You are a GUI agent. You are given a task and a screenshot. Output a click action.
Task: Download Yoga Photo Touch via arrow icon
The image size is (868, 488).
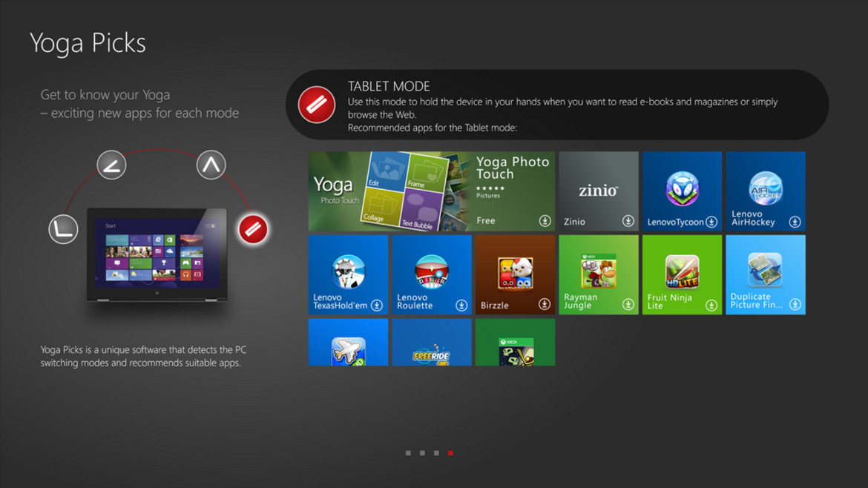tap(545, 221)
